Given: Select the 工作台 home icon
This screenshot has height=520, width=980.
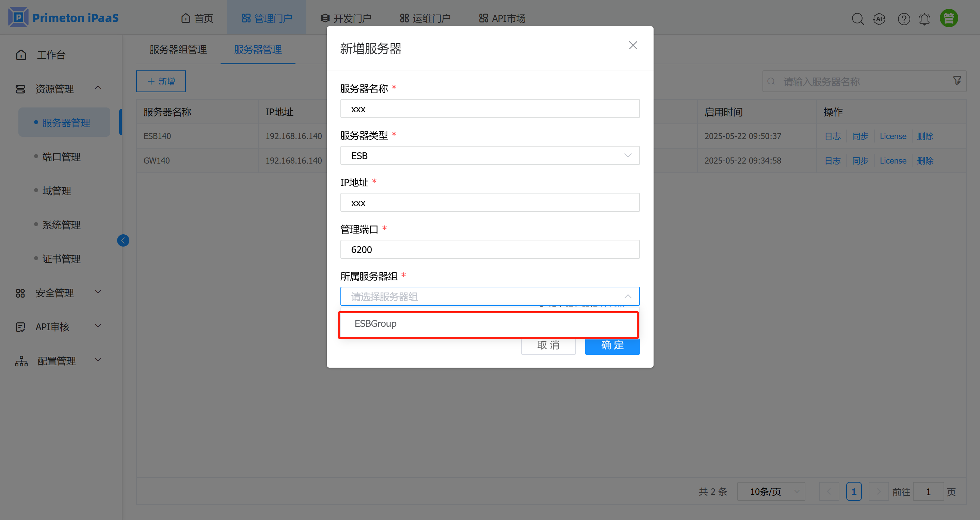Looking at the screenshot, I should point(21,54).
